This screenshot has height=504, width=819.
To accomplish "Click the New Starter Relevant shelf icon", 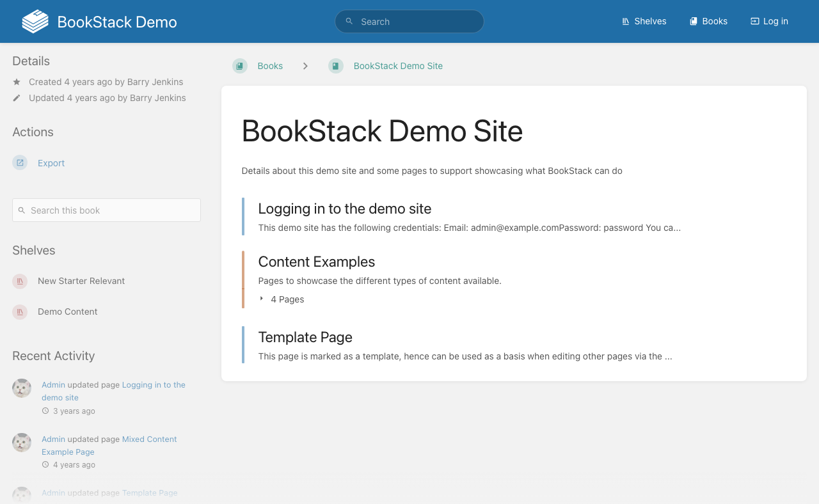I will 20,281.
